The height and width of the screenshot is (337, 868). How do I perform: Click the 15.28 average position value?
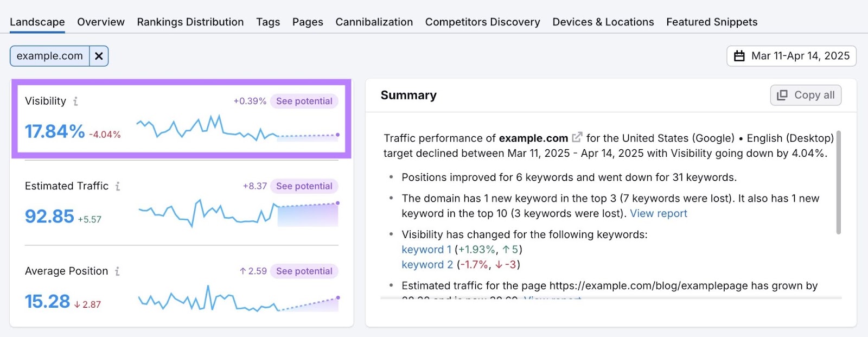click(48, 302)
